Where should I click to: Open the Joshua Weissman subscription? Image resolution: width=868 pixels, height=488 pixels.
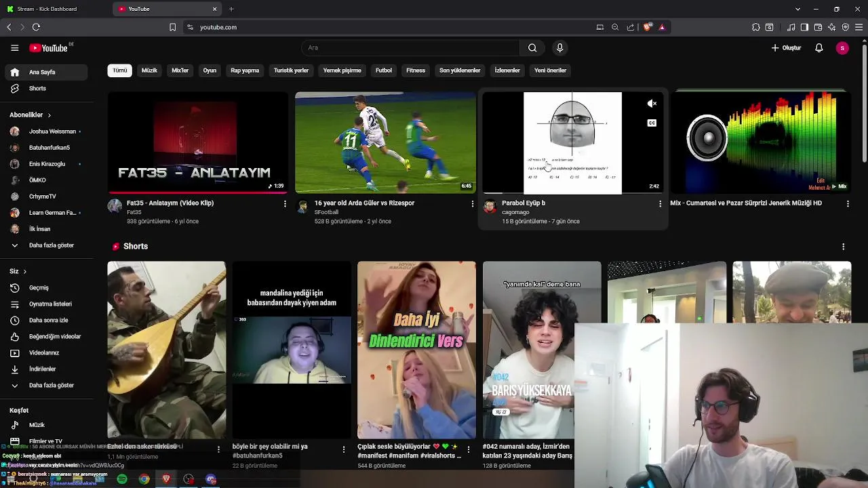click(x=46, y=131)
